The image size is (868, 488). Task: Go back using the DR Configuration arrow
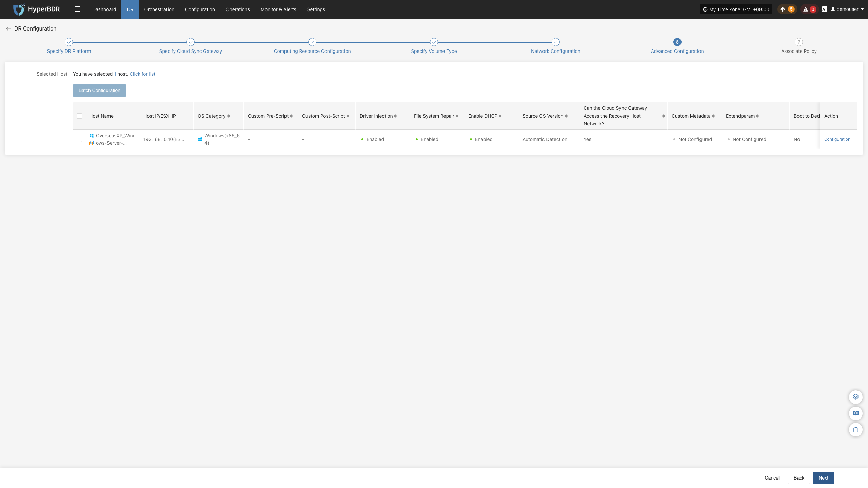[8, 29]
